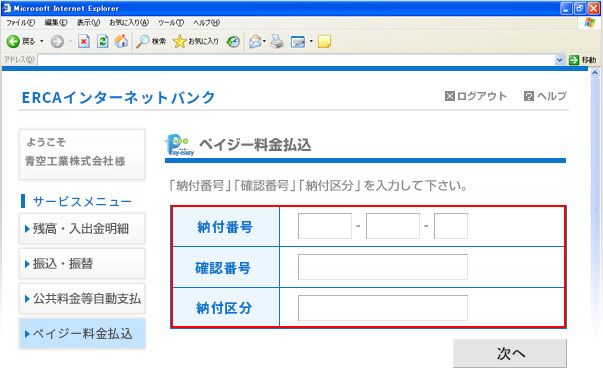Open the address bar dropdown arrow
603x380 pixels.
pos(560,60)
